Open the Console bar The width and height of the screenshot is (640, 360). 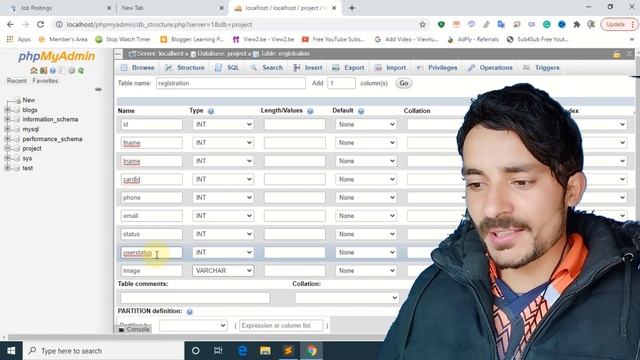point(134,329)
